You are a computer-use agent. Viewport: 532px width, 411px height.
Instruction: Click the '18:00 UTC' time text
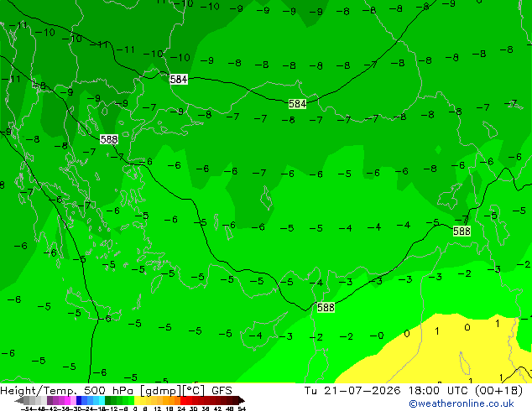pyautogui.click(x=440, y=391)
